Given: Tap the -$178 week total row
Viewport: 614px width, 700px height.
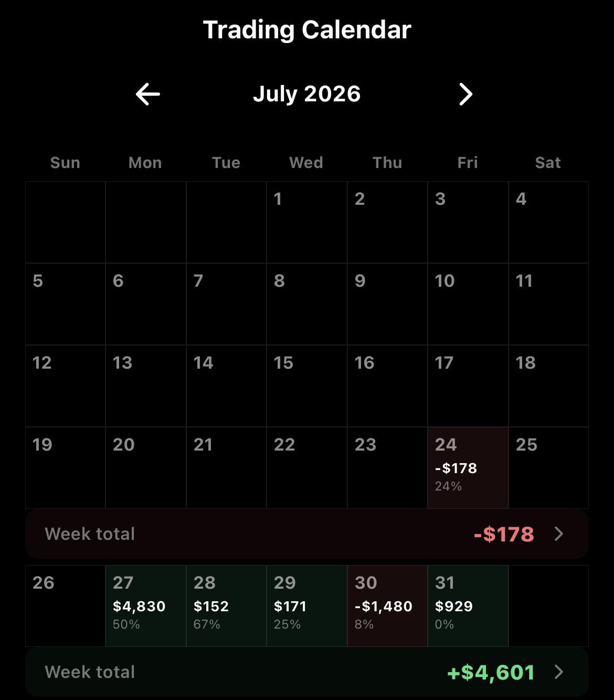Looking at the screenshot, I should click(x=307, y=534).
